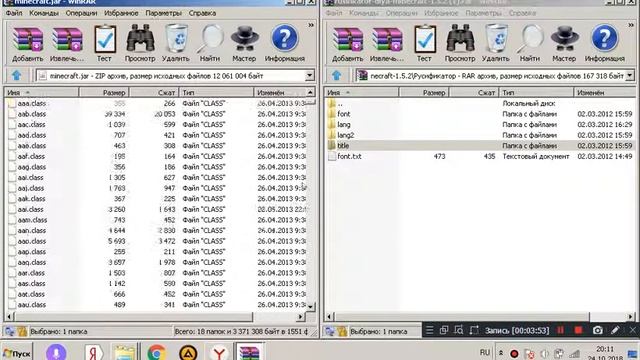Sort by Сжат column in minecraft.jar window

(154, 93)
